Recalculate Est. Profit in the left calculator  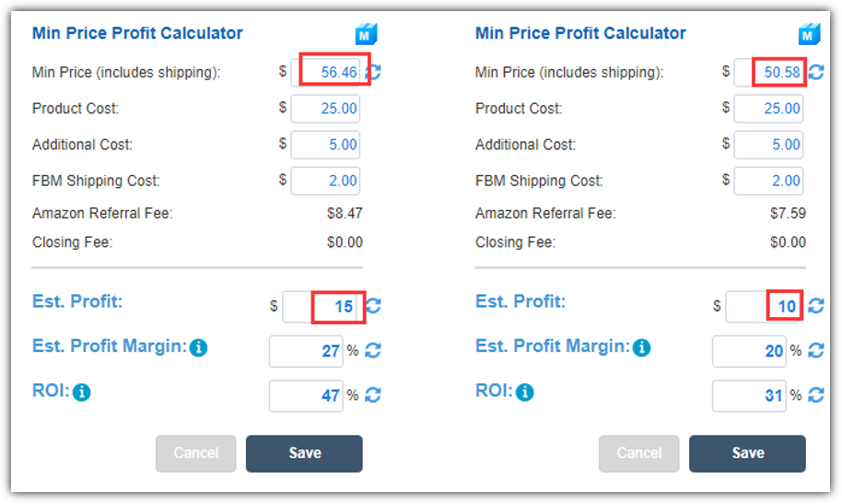[374, 306]
